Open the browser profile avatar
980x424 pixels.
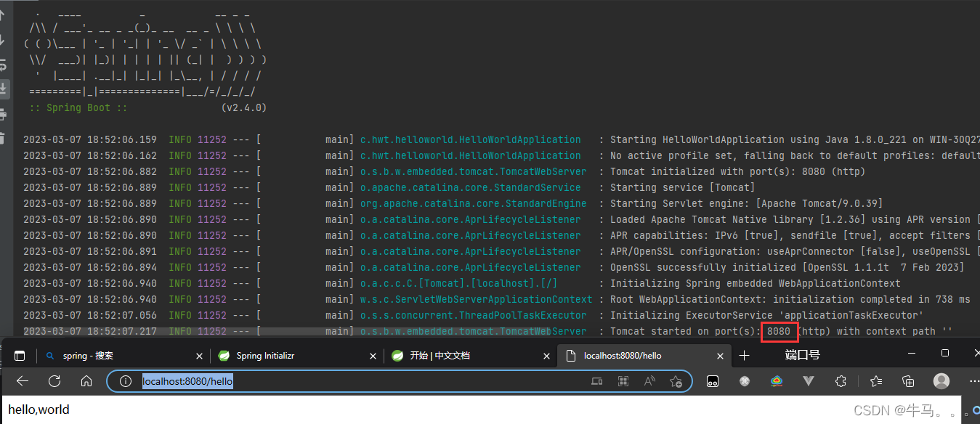(941, 381)
